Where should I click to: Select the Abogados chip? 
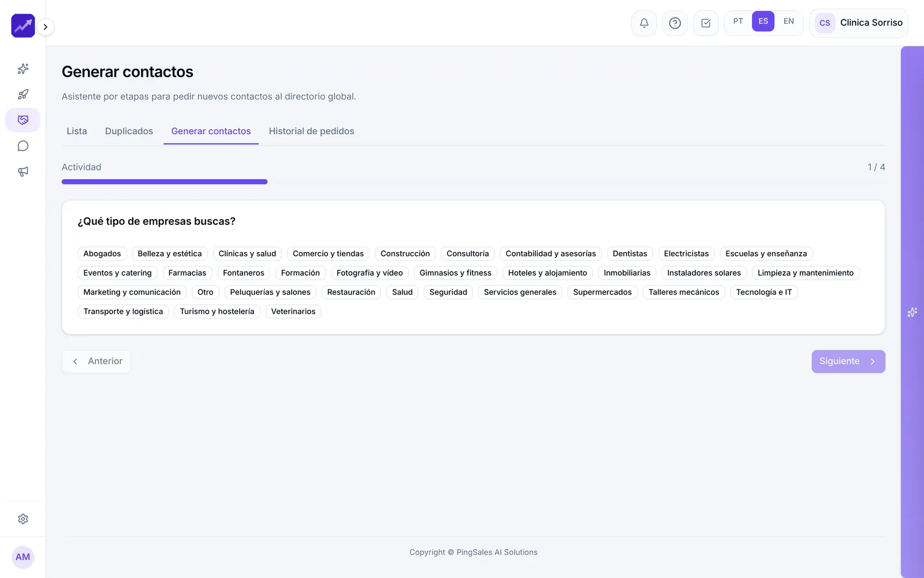tap(102, 254)
